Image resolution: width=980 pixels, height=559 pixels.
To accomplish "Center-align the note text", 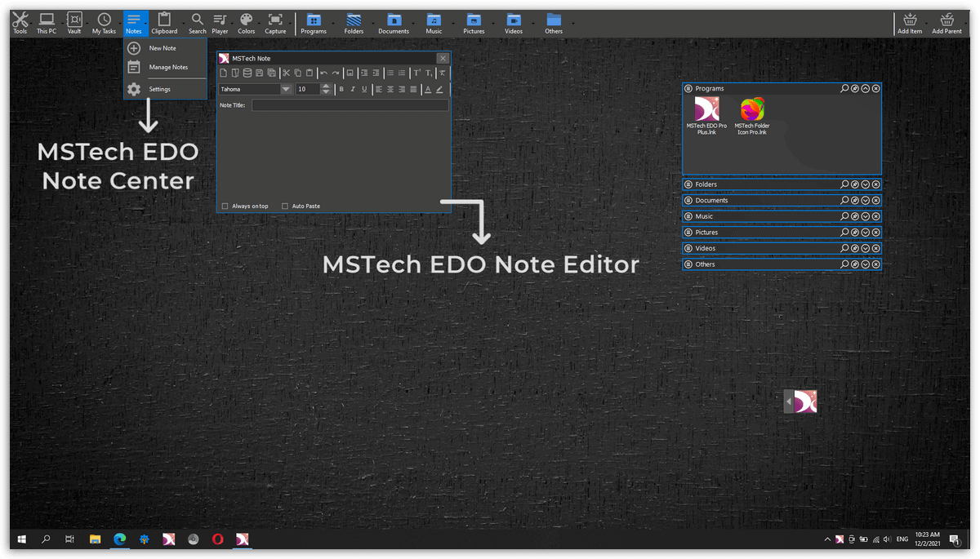I will coord(390,89).
